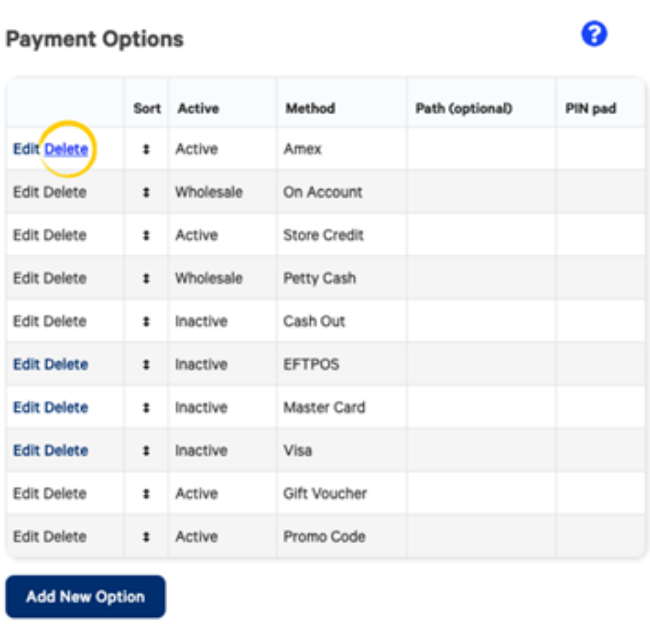Click the sort handle for EFTPOS row
Screen dimensions: 650x643
click(x=146, y=364)
